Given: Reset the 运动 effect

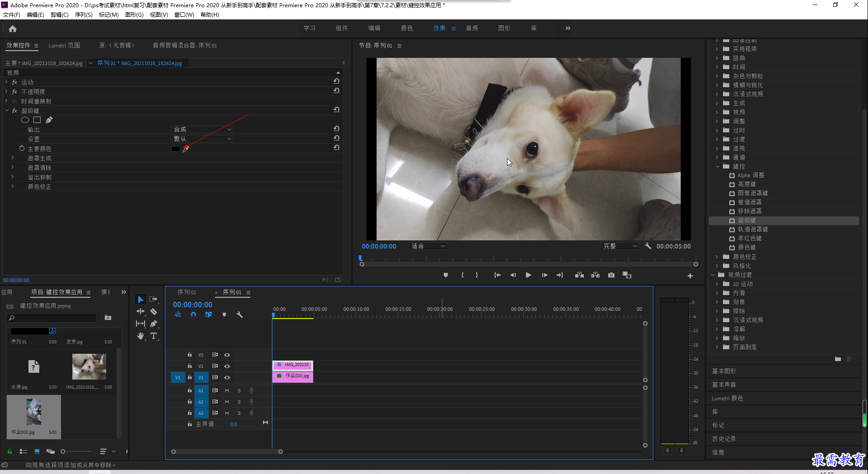Looking at the screenshot, I should tap(337, 81).
